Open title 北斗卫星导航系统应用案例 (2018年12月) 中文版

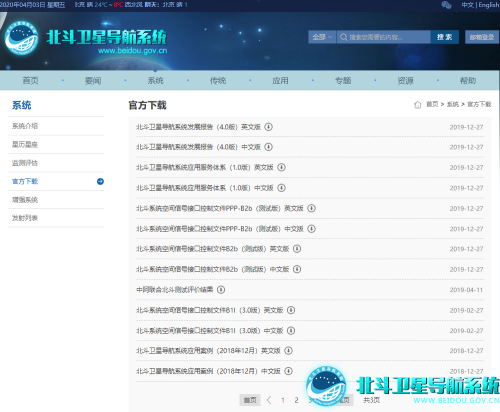pos(208,371)
